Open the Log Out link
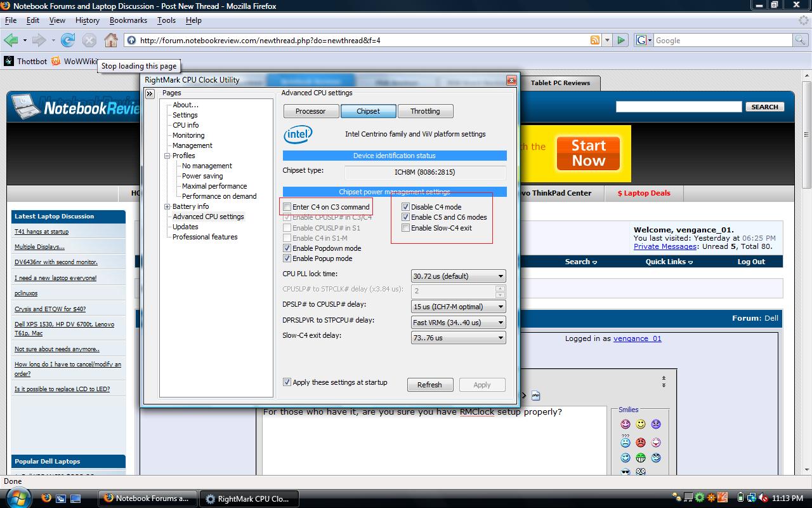The image size is (812, 508). pyautogui.click(x=751, y=262)
